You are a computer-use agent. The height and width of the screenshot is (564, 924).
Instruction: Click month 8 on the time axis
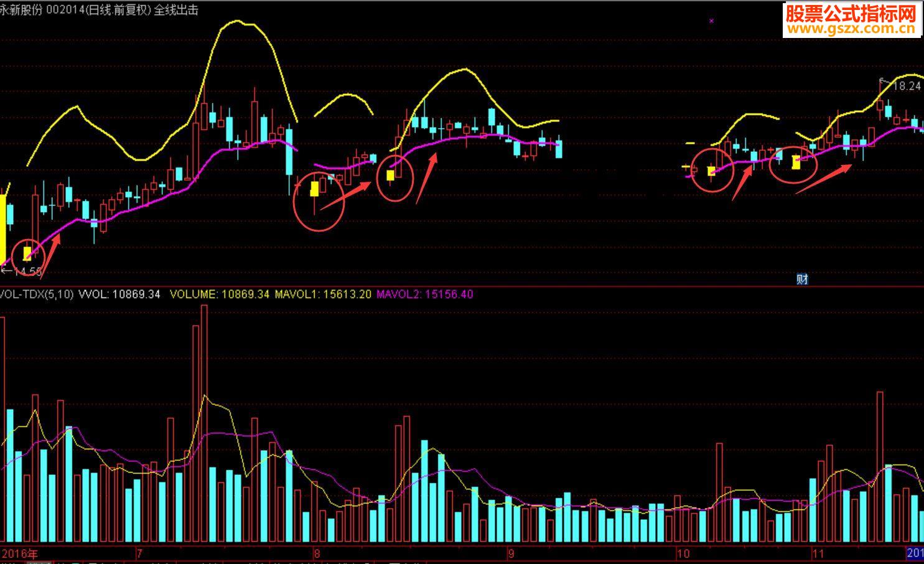pyautogui.click(x=317, y=553)
